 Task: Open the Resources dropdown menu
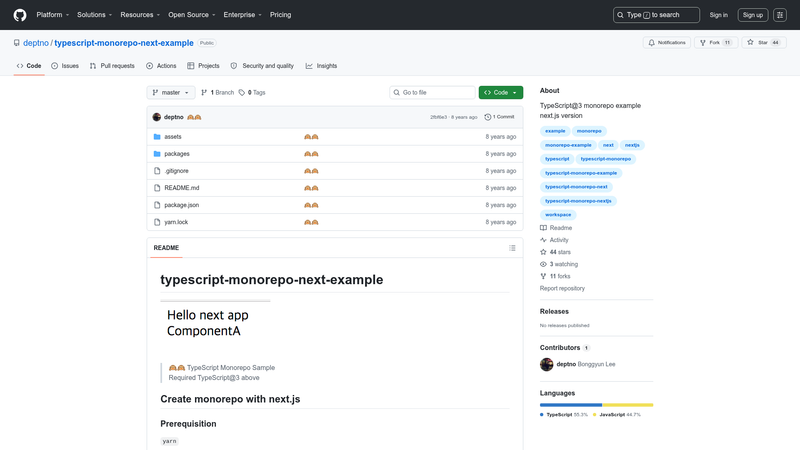[x=140, y=15]
